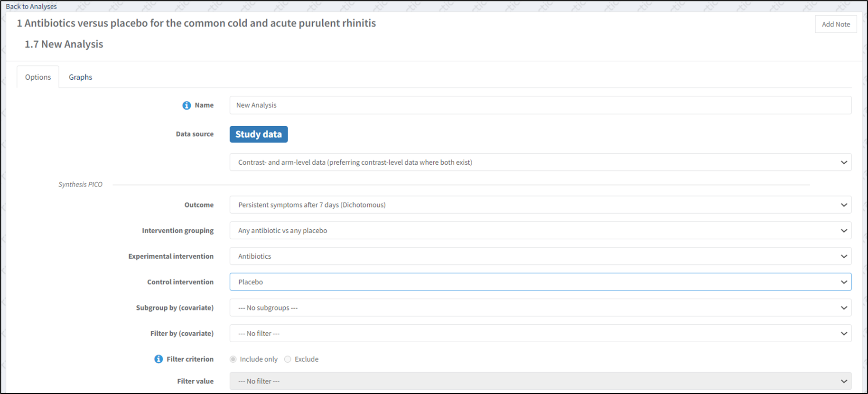The width and height of the screenshot is (868, 394).
Task: Click into the Name text field
Action: coord(540,105)
